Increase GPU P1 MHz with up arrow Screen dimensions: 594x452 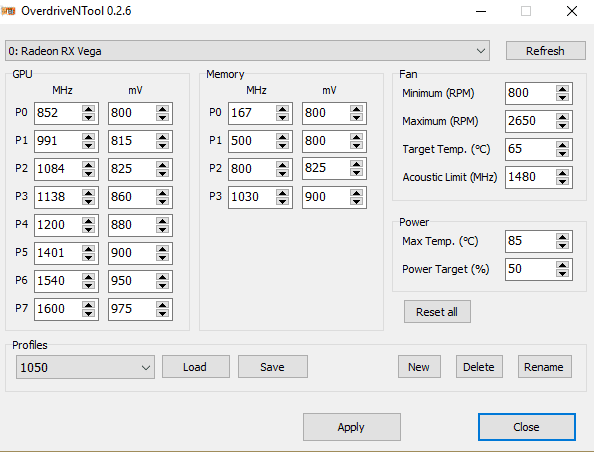89,137
